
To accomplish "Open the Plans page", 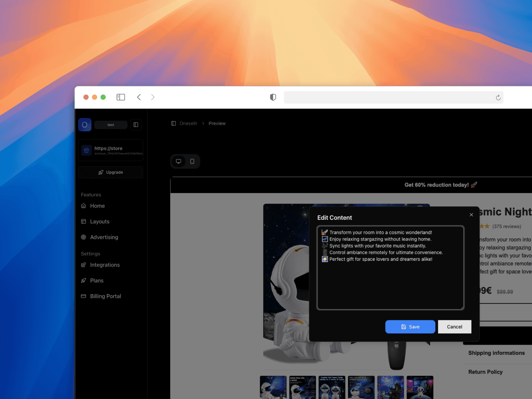I will (x=96, y=280).
